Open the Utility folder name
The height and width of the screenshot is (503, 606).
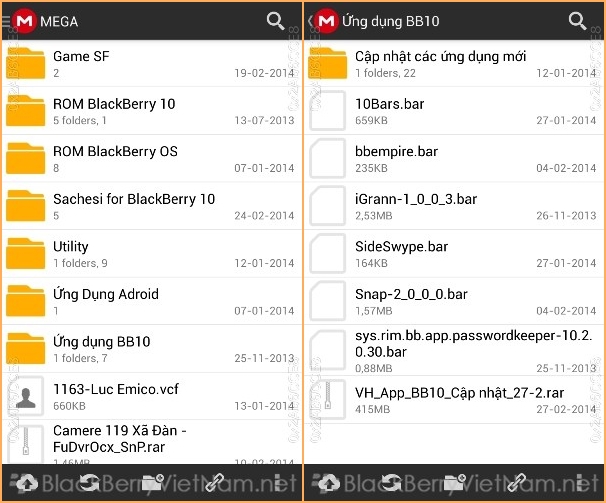click(x=71, y=247)
